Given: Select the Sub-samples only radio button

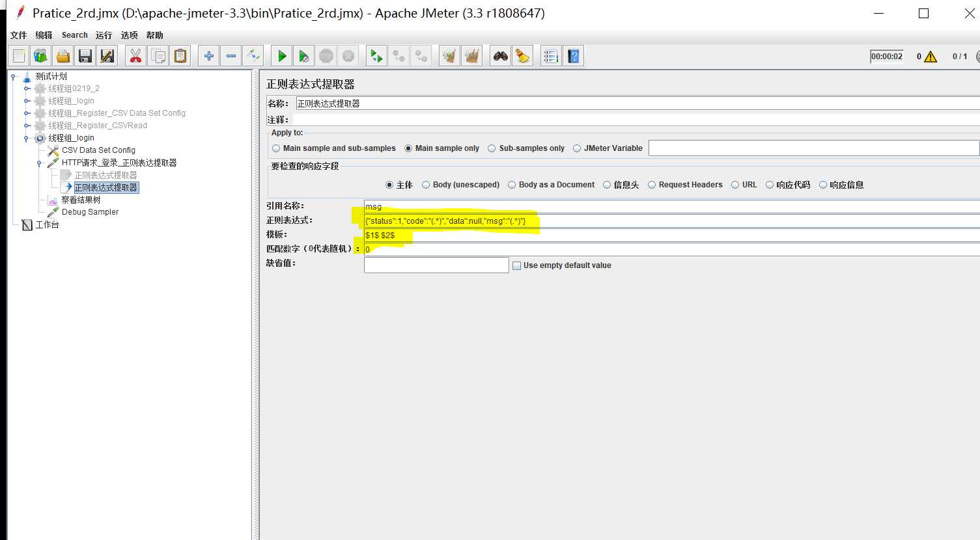Looking at the screenshot, I should click(492, 148).
